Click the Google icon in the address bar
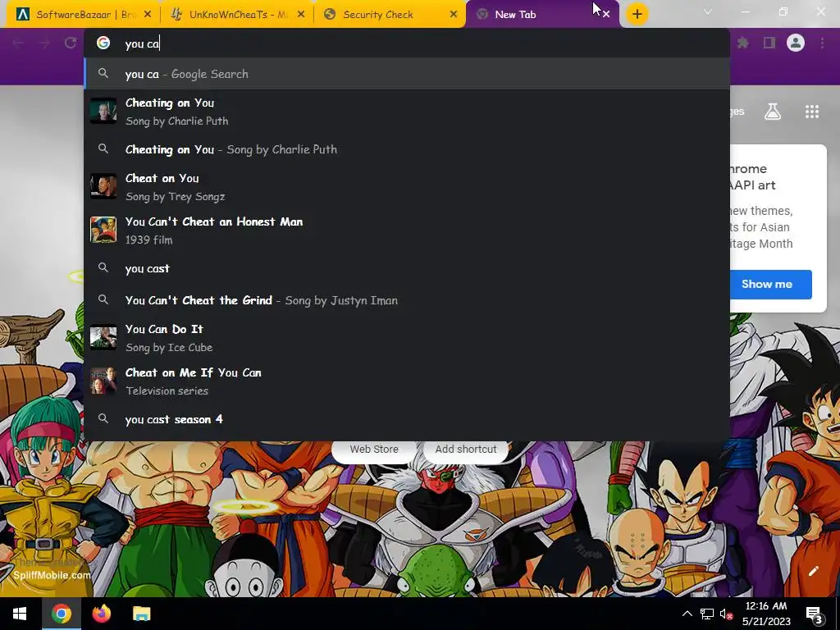The height and width of the screenshot is (630, 840). (103, 43)
